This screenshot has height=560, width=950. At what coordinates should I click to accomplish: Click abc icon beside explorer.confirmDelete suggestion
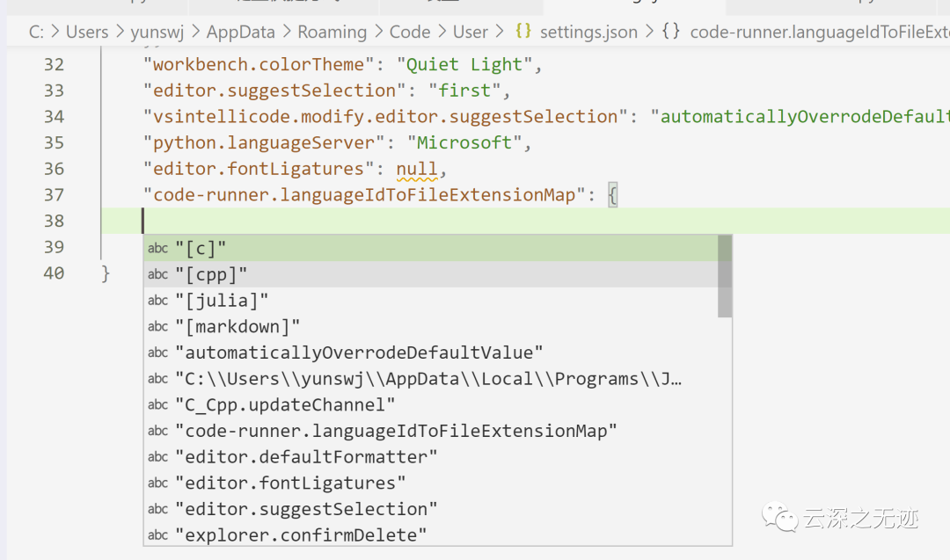(x=158, y=535)
